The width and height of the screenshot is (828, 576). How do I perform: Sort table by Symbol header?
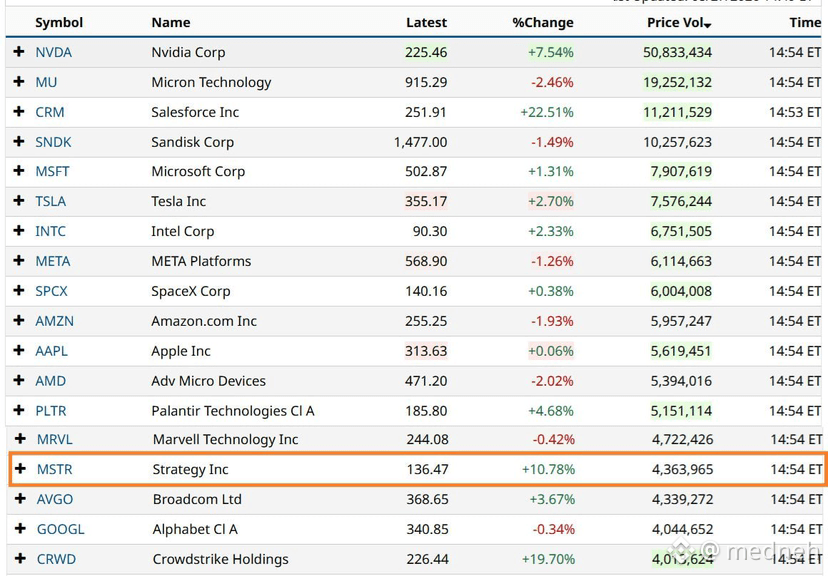(x=59, y=23)
